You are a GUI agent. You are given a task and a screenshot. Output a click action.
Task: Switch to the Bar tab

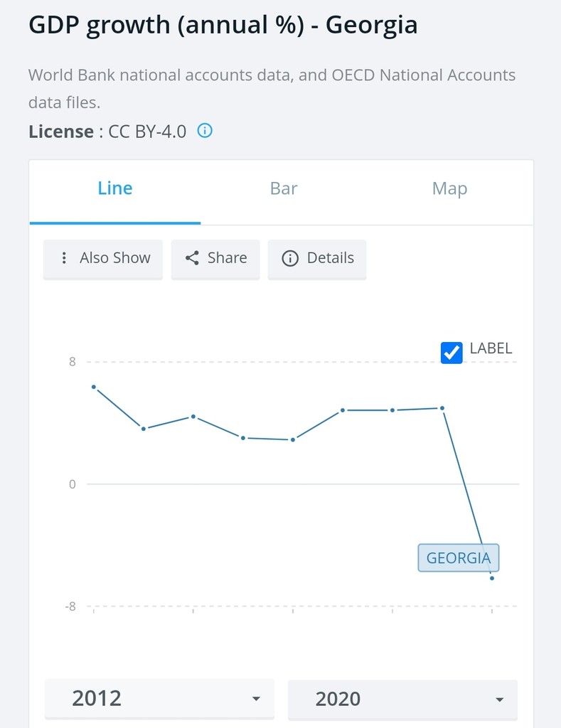coord(283,188)
